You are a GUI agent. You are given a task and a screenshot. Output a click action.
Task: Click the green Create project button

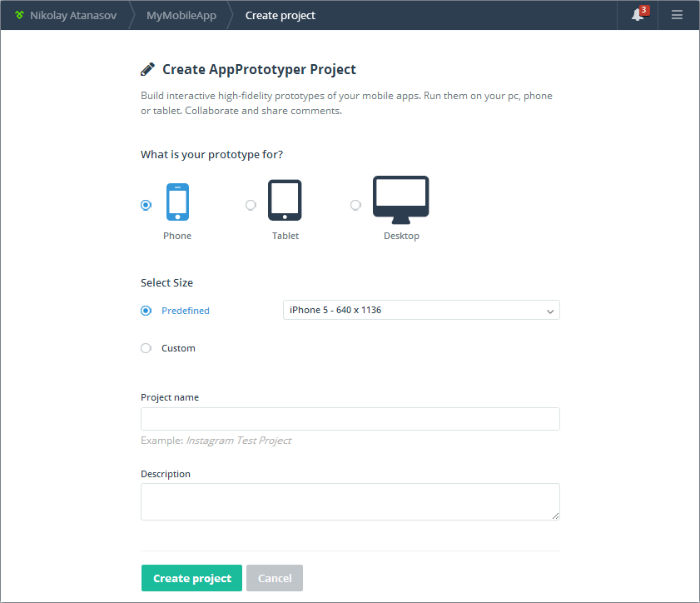coord(192,578)
